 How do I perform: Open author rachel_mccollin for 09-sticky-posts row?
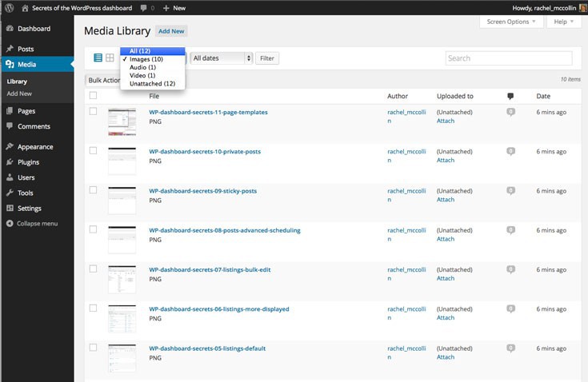pos(406,195)
